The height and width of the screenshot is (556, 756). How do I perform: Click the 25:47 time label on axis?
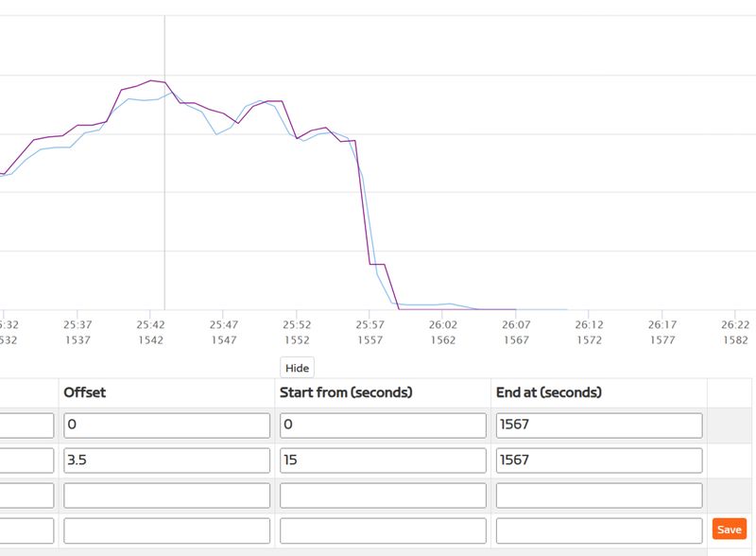[224, 323]
